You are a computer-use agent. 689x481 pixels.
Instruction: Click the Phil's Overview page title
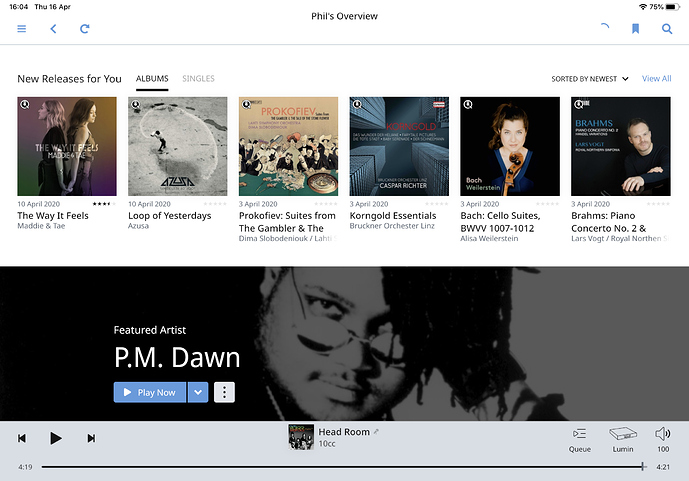(344, 16)
